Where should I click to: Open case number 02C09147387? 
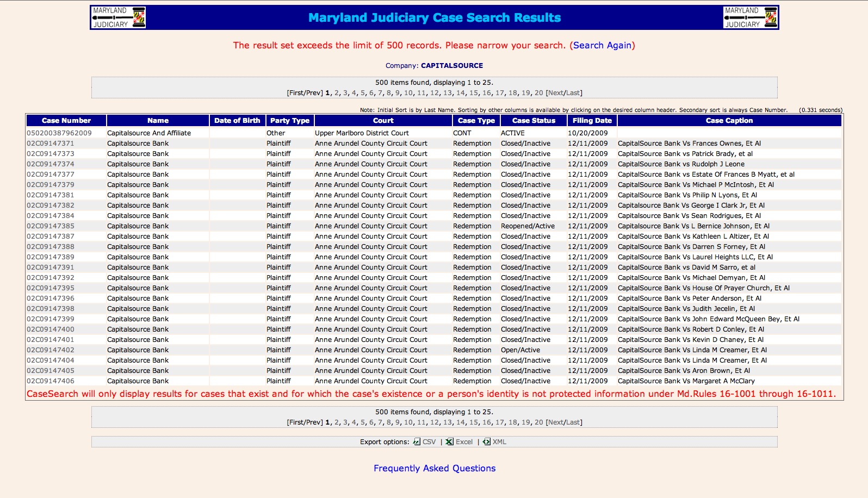[51, 236]
